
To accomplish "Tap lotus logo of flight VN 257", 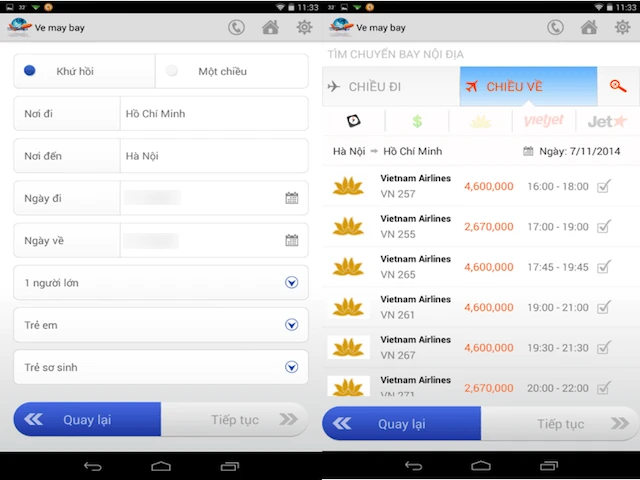I will click(348, 186).
